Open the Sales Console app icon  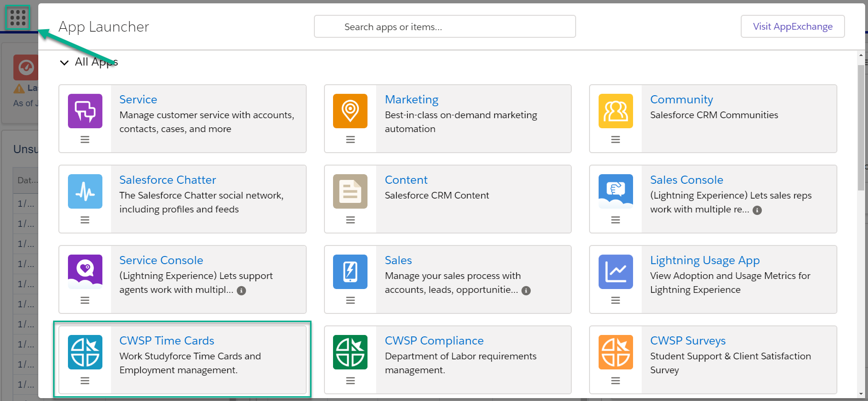(616, 191)
